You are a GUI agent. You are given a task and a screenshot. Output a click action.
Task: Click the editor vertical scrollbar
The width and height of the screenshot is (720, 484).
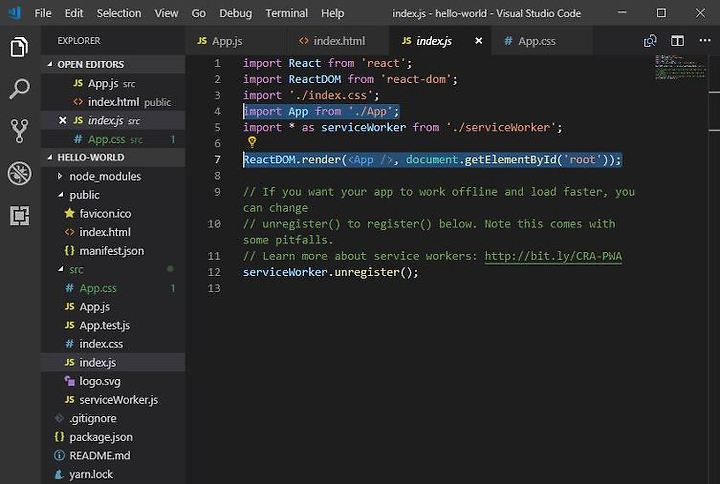coord(714,269)
